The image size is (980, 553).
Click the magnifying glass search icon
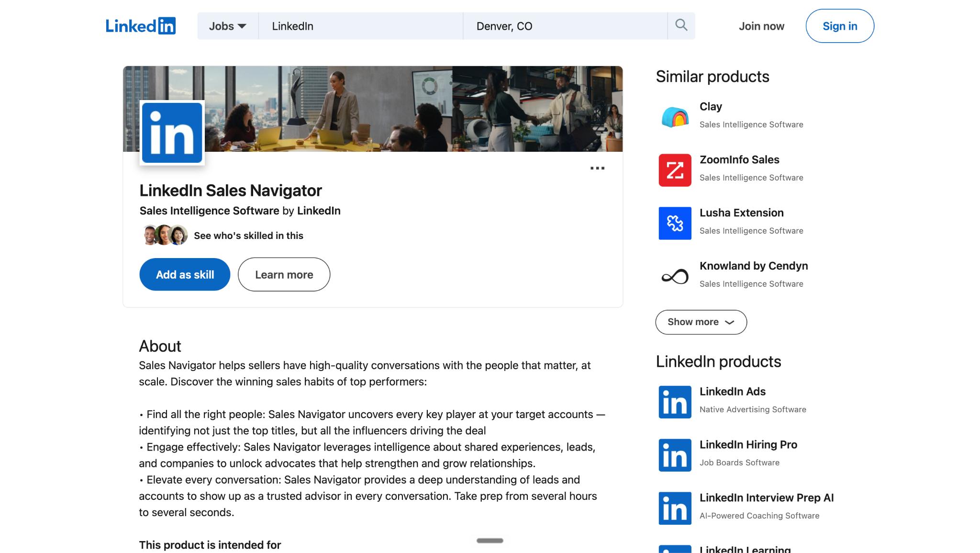point(681,25)
